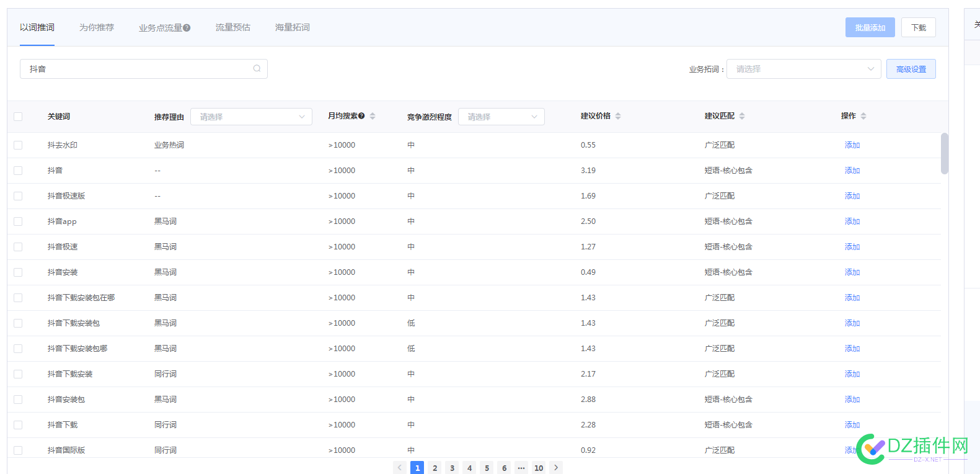Sort by 月均搜索 column arrows
Screen dimensions: 980x474
pos(373,116)
